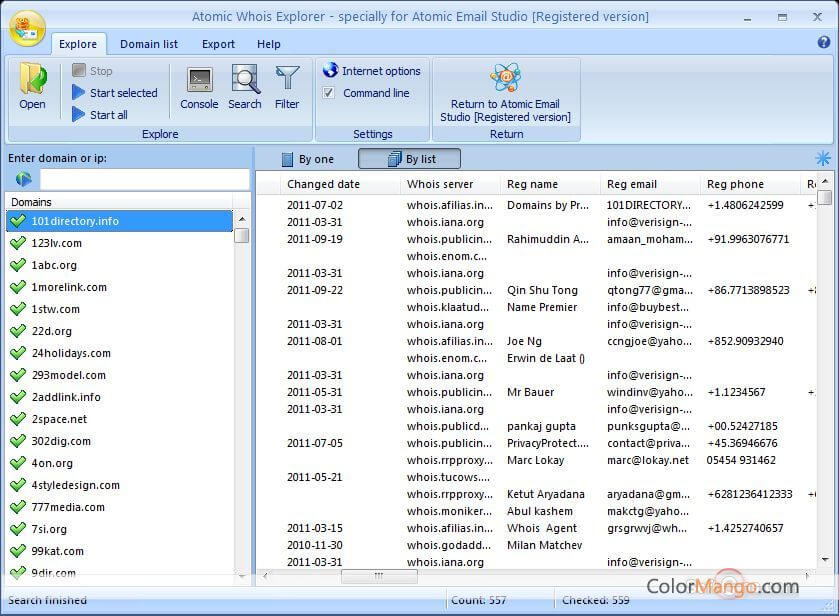
Task: Click green checkmark beside 302dig.com
Action: tap(18, 440)
